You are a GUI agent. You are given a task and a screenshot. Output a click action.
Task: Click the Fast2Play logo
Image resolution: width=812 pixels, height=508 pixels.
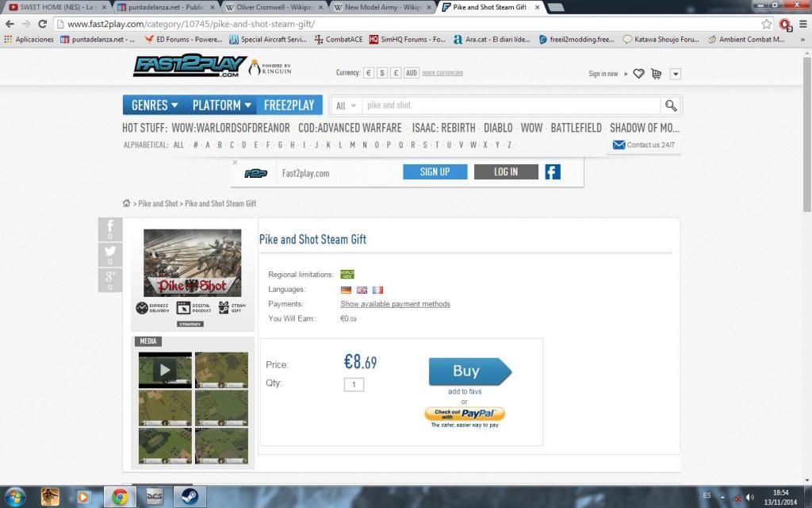(x=190, y=66)
